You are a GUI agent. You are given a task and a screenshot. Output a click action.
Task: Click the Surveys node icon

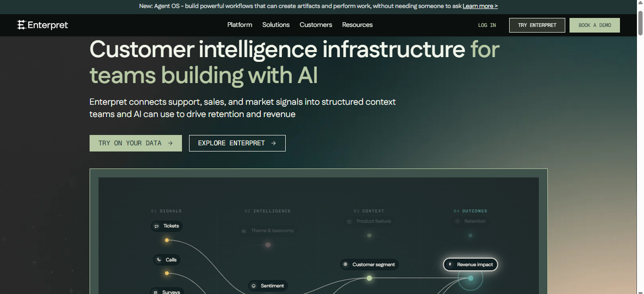point(156,292)
